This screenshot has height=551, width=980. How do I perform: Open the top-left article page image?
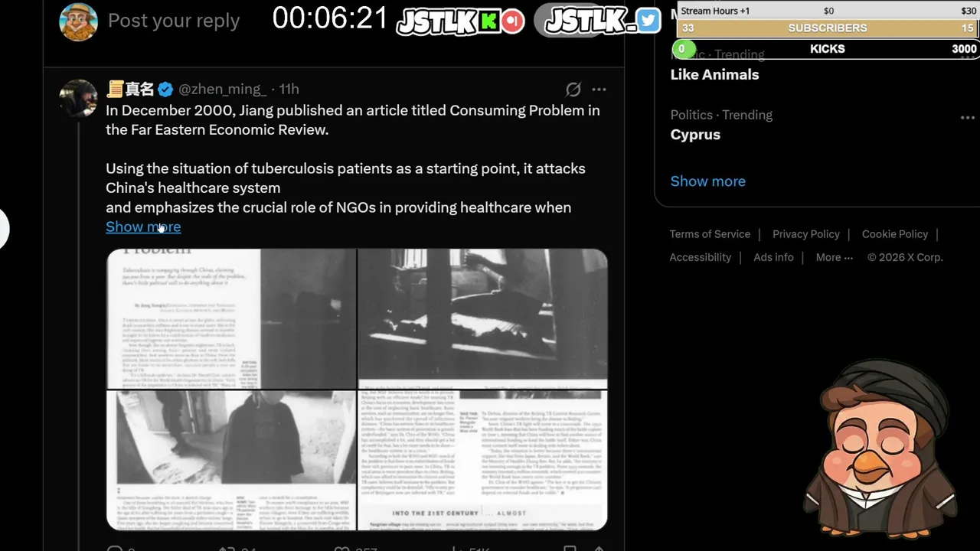231,318
